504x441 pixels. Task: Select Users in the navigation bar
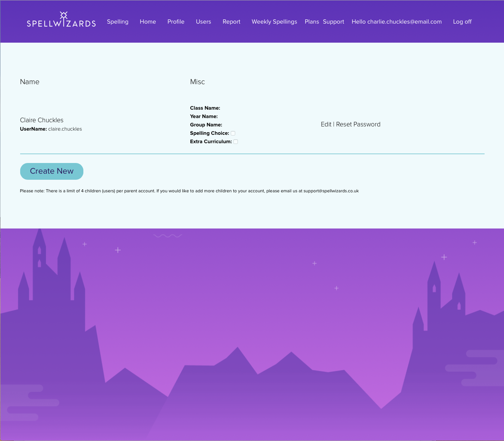(x=203, y=22)
